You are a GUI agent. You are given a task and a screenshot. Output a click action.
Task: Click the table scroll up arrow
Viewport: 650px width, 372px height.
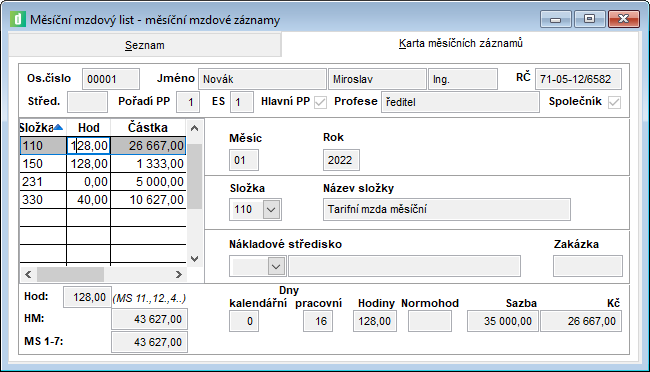(194, 128)
